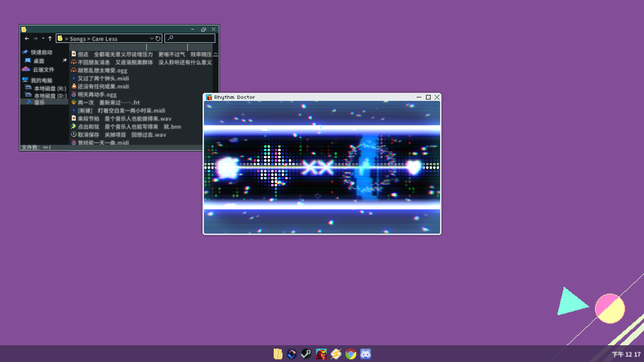This screenshot has width=644, height=362.
Task: Click the lightning bolt taskbar icon
Action: pyautogui.click(x=336, y=354)
